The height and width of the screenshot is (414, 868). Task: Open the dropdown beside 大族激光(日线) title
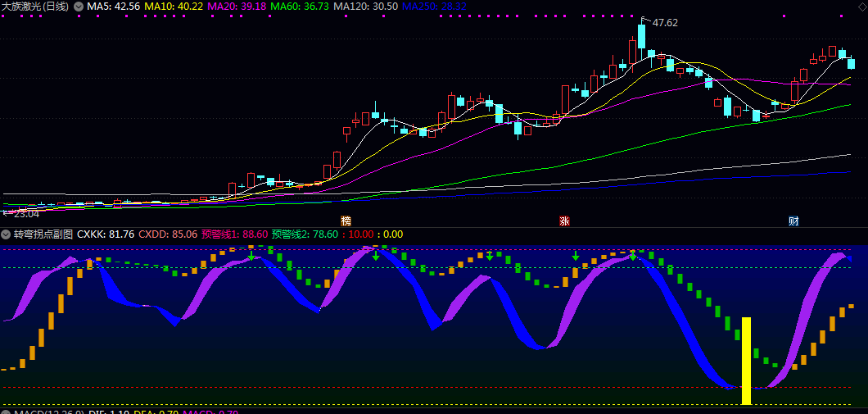pyautogui.click(x=79, y=6)
